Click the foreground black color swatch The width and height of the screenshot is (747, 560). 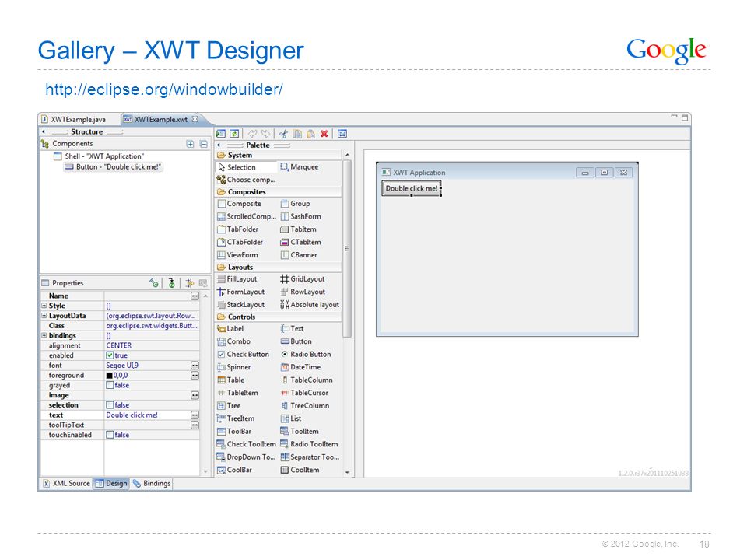click(x=109, y=376)
